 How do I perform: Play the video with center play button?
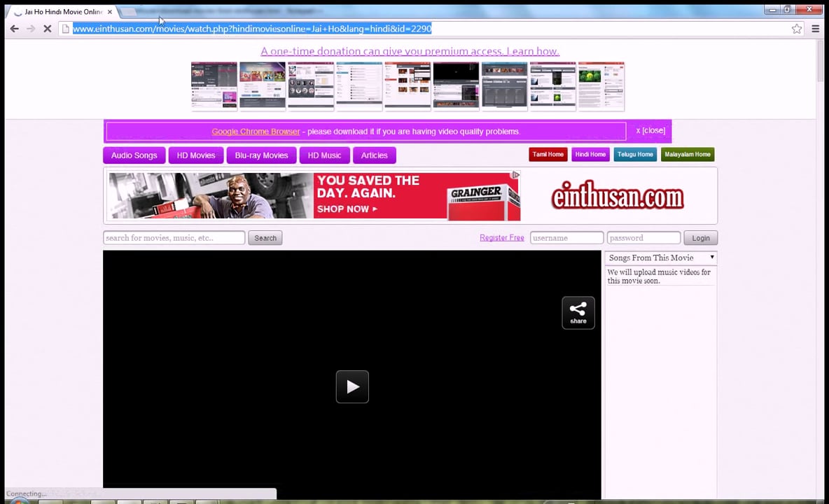point(352,386)
